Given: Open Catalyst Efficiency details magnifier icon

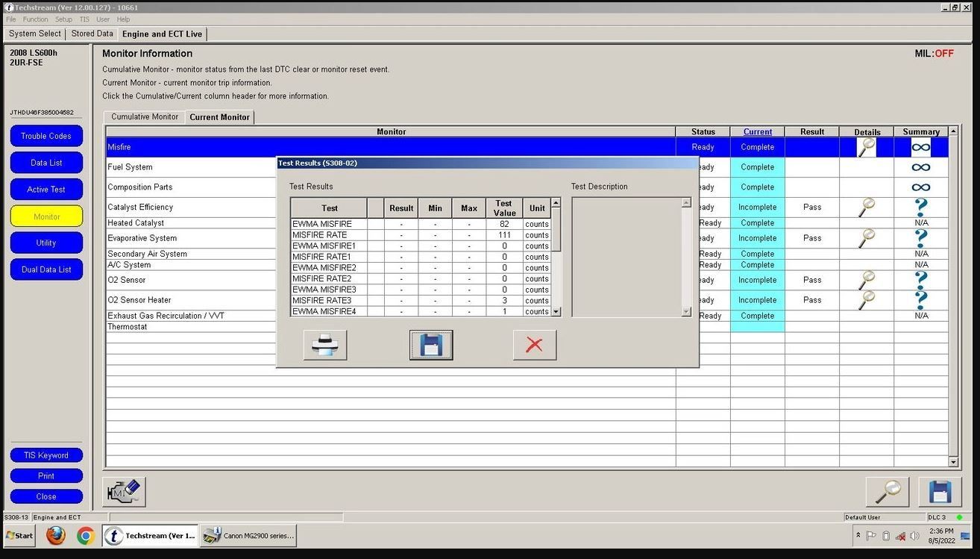Looking at the screenshot, I should click(866, 207).
